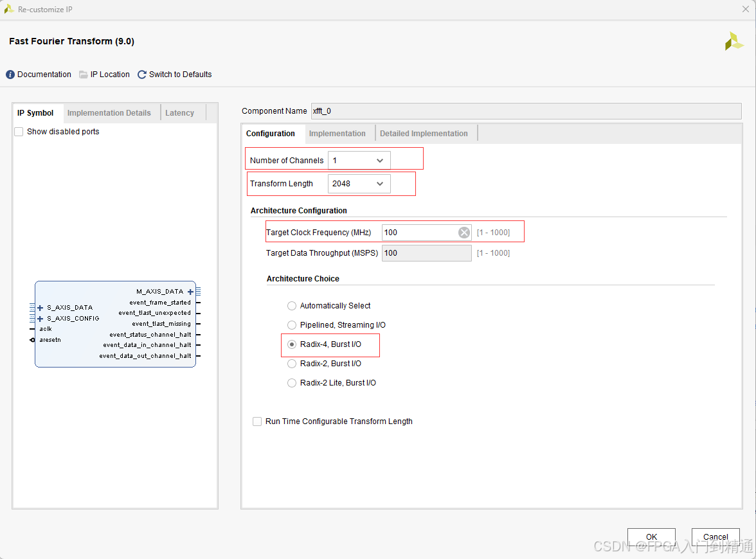Click the event_status_channel_halt port
Viewport: 756px width, 559px height.
(150, 335)
